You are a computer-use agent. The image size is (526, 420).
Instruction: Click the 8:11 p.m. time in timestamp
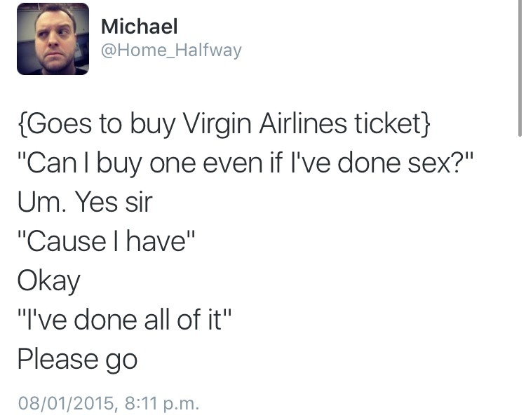coord(162,403)
